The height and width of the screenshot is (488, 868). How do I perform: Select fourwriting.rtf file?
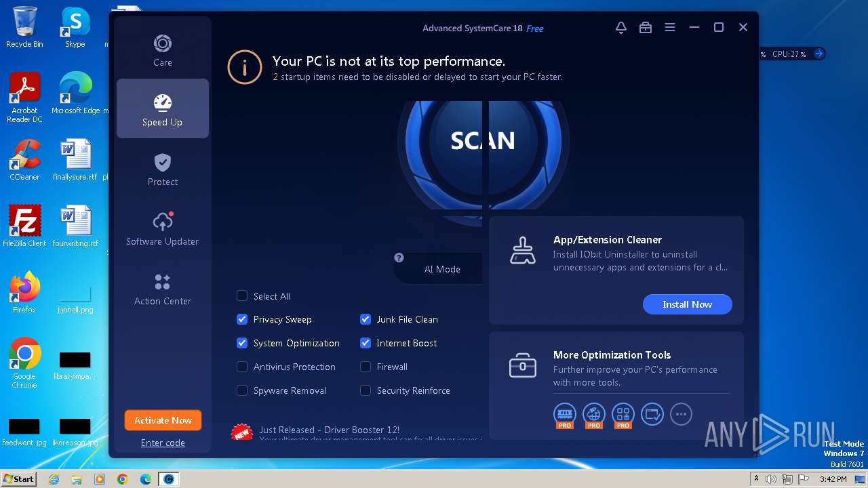tap(75, 226)
